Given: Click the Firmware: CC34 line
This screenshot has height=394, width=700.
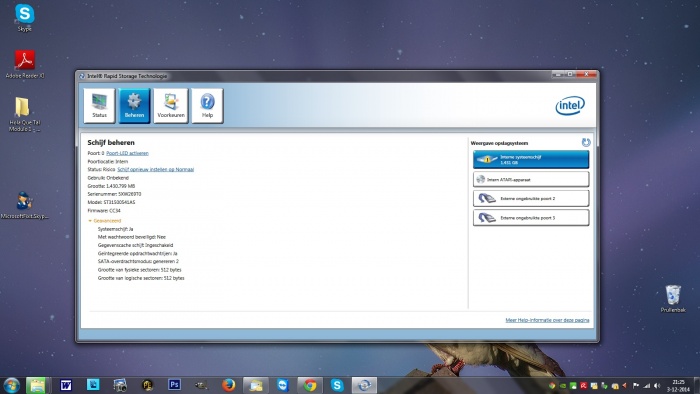Looking at the screenshot, I should (x=104, y=211).
